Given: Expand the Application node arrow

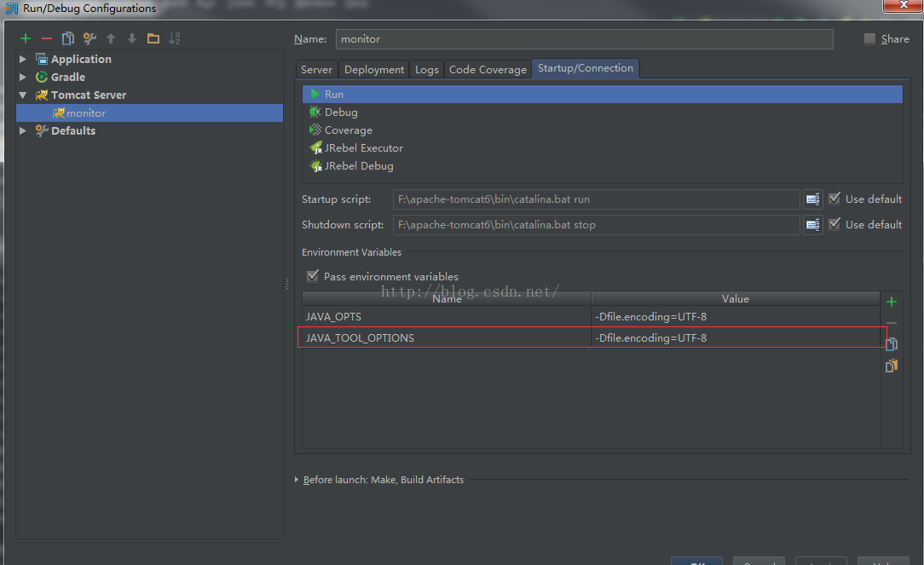Looking at the screenshot, I should (22, 59).
